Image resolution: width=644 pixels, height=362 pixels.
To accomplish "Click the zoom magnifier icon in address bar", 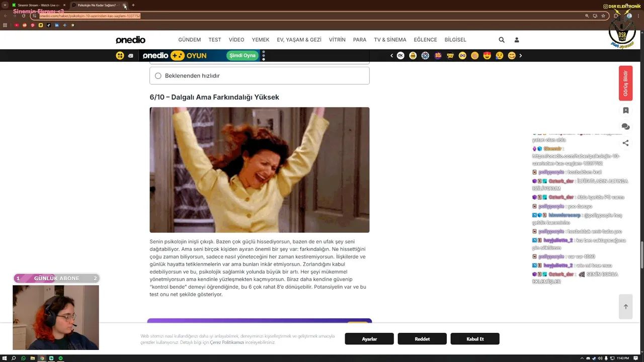I will [587, 16].
